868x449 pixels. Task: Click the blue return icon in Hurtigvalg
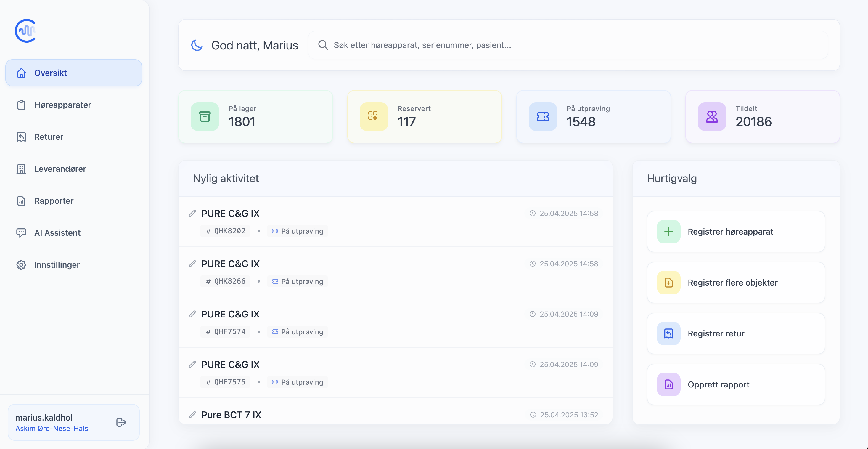(669, 333)
